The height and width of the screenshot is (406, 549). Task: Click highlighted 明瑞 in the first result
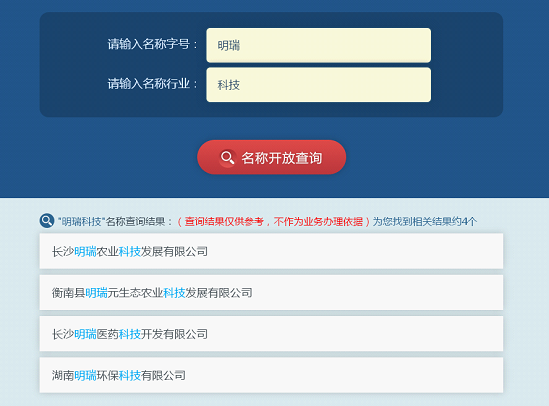(x=85, y=252)
